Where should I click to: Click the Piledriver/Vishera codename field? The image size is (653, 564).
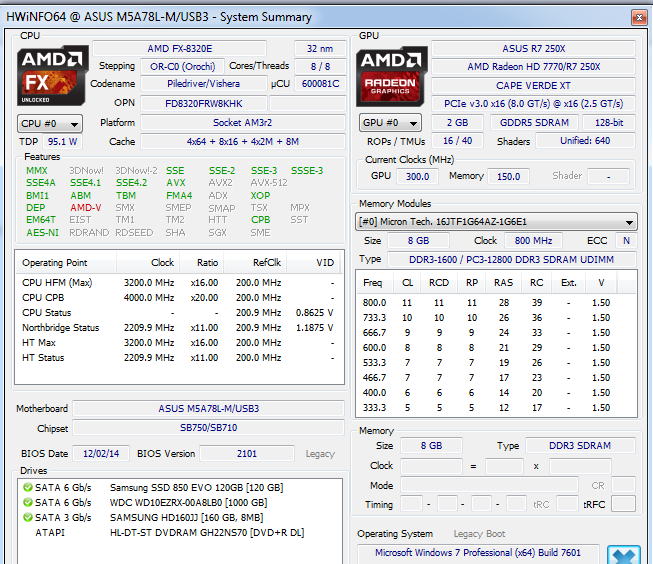(203, 84)
